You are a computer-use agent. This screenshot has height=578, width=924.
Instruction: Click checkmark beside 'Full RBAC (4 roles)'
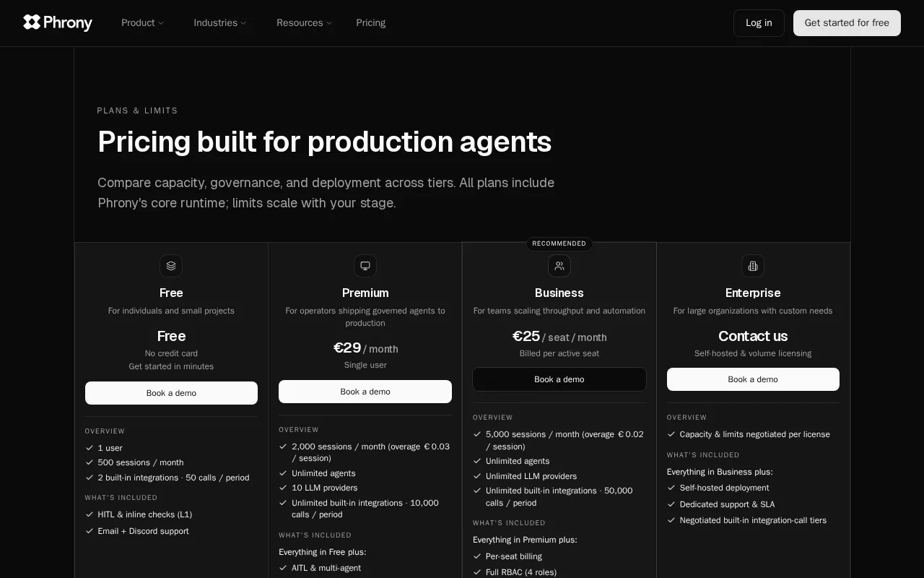point(477,572)
